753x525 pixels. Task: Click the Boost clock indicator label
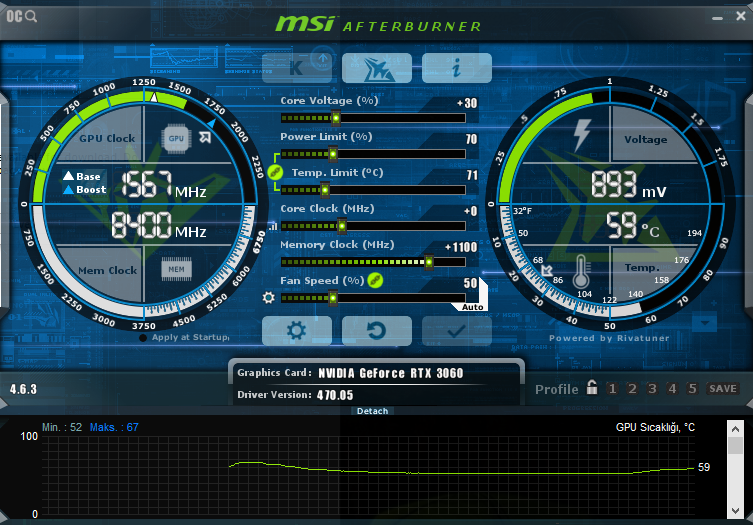(85, 189)
